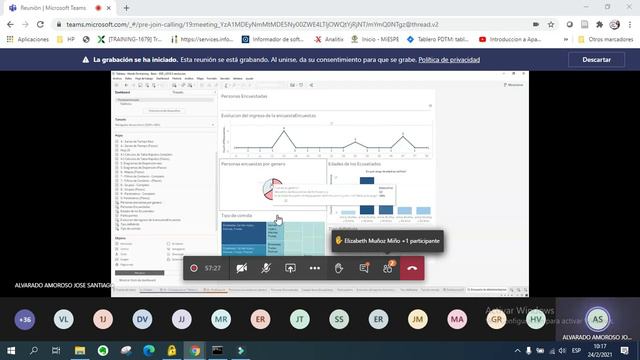Open File Explorer from taskbar
The width and height of the screenshot is (640, 360).
[80, 351]
